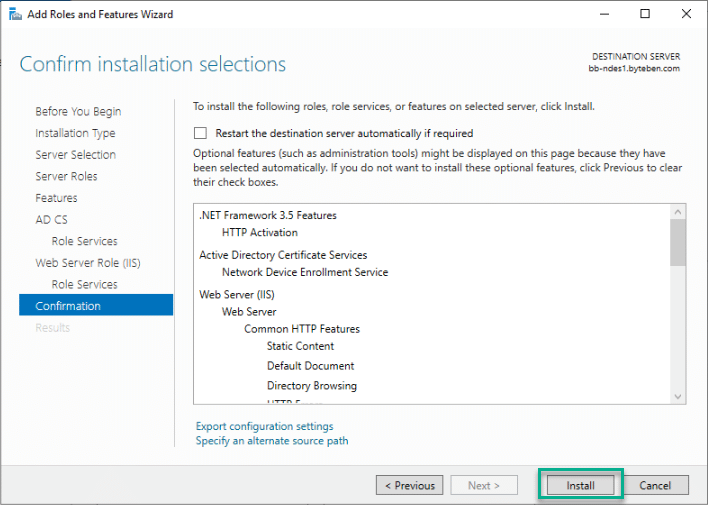This screenshot has width=708, height=505.
Task: Select .NET Framework 3.5 Features entry
Action: click(x=268, y=215)
